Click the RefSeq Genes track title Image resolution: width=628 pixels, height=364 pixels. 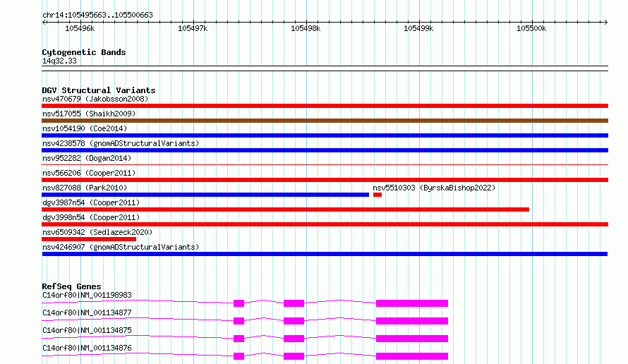click(71, 286)
